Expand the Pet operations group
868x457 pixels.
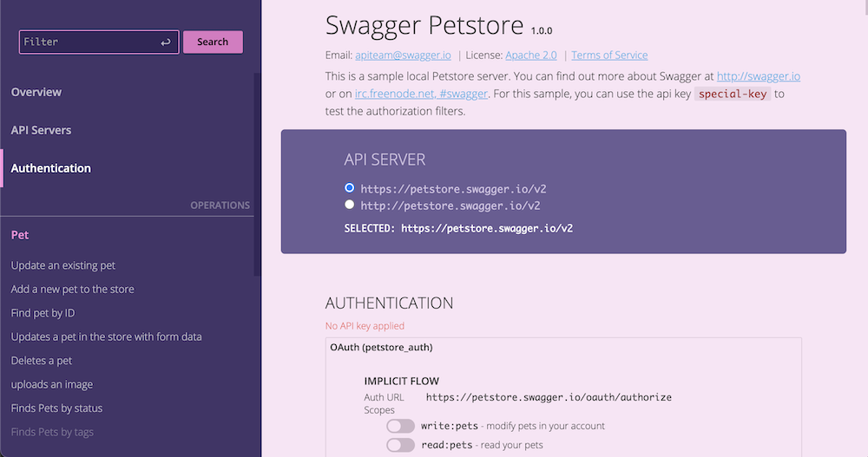(x=20, y=235)
